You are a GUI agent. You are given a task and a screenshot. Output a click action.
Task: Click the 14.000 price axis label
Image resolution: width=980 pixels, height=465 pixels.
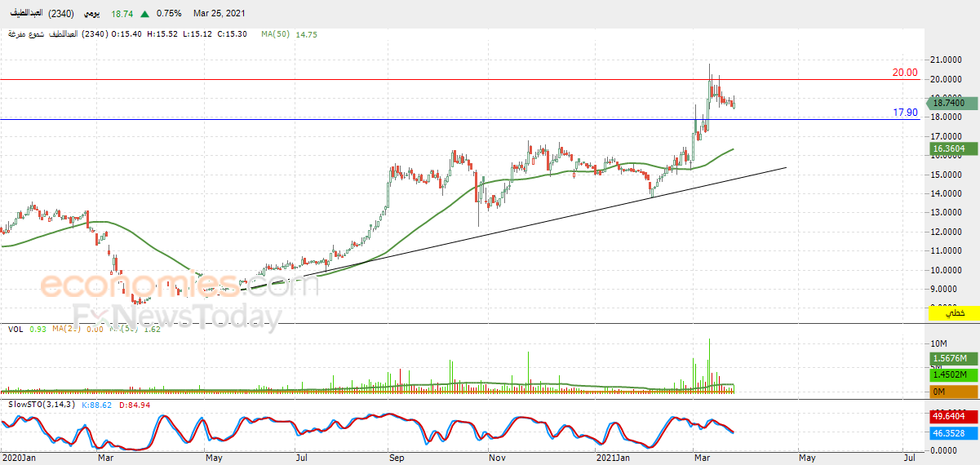[x=946, y=193]
